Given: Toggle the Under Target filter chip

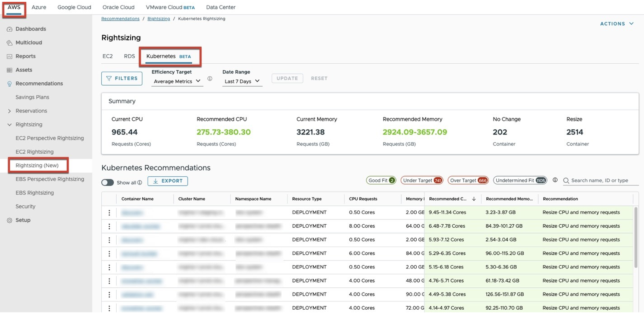Looking at the screenshot, I should click(422, 180).
